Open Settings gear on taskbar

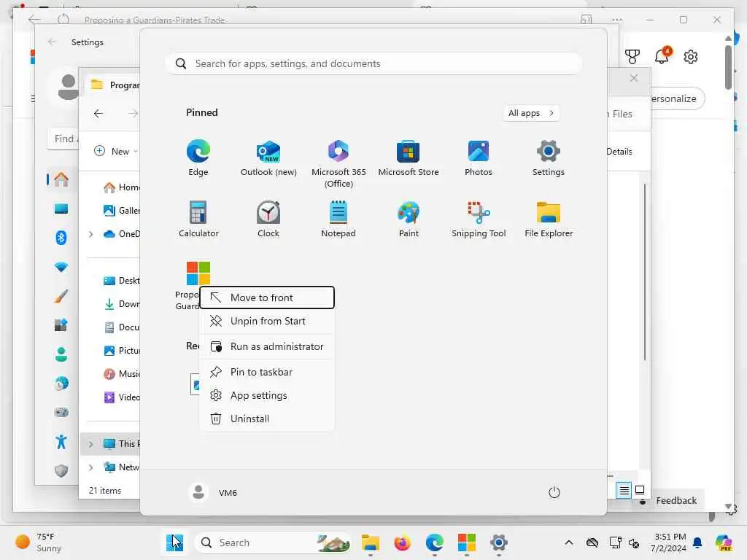499,542
